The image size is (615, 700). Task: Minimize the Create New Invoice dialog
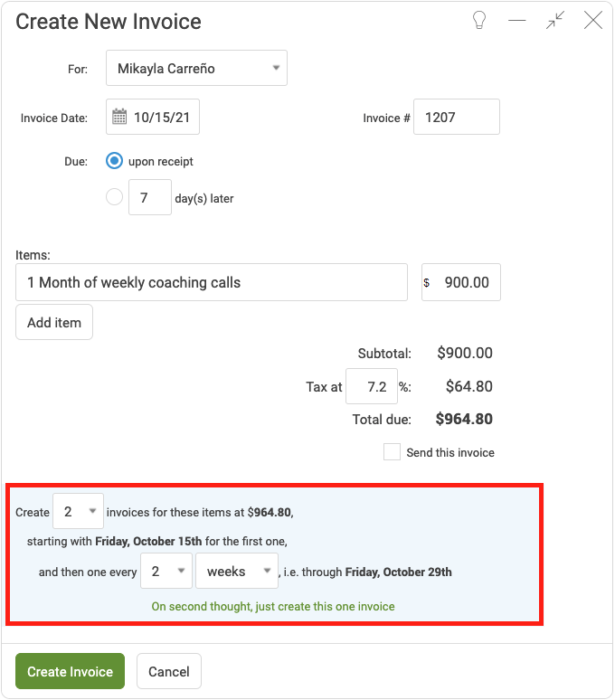[516, 20]
